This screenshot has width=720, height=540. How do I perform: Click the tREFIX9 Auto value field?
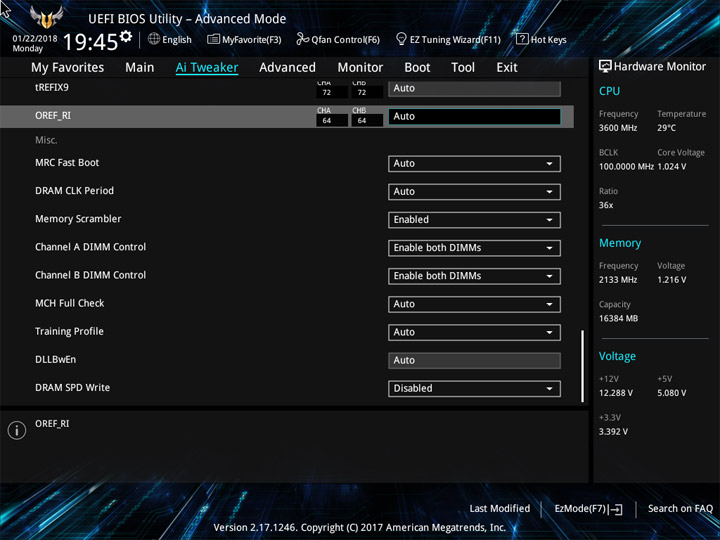474,89
